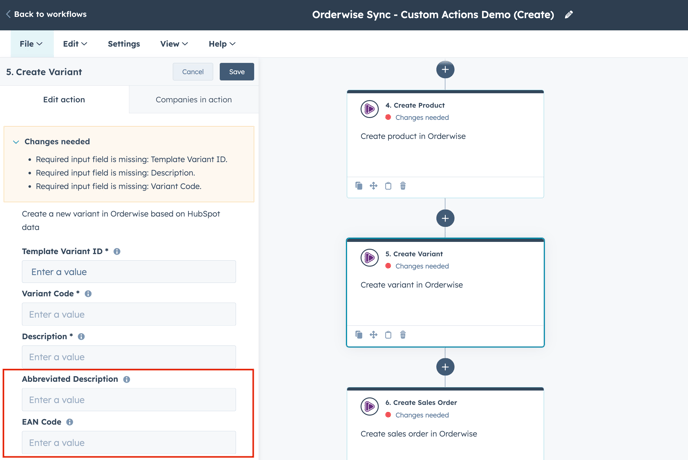Copy the 5. Create Variant action to clipboard
The image size is (688, 460).
pyautogui.click(x=388, y=334)
